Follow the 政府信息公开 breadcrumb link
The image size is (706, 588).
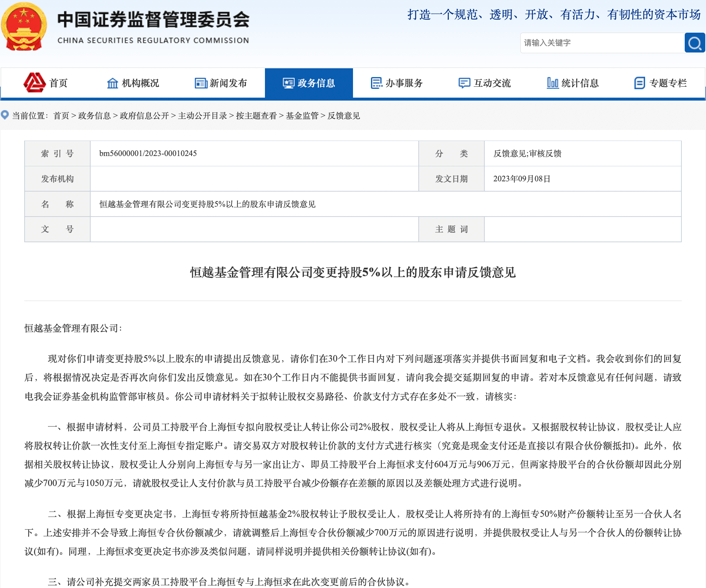(144, 116)
